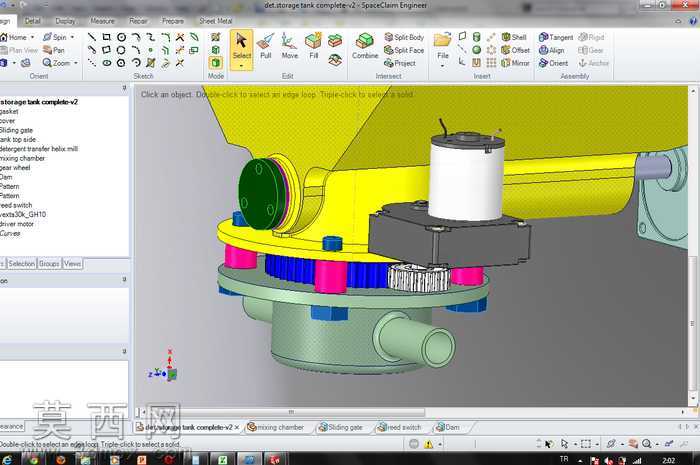This screenshot has width=700, height=465.
Task: Apply the Offset tool
Action: (x=516, y=50)
